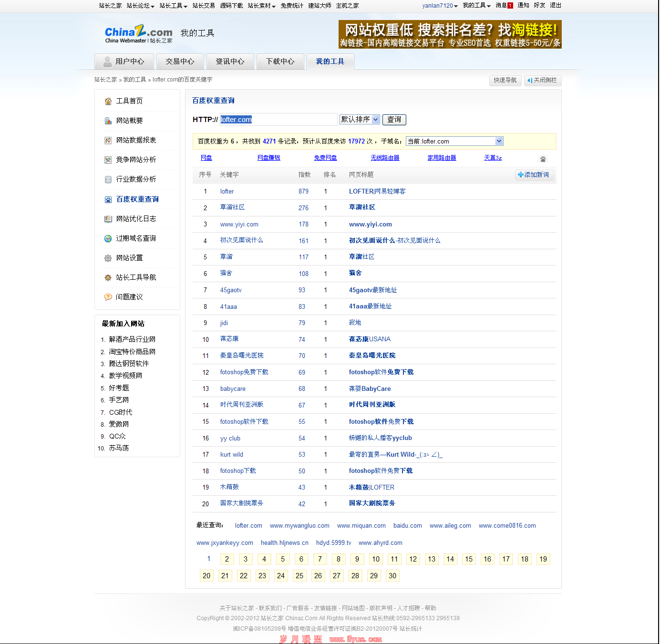
Task: Open the 无线路由器 link
Action: click(385, 158)
